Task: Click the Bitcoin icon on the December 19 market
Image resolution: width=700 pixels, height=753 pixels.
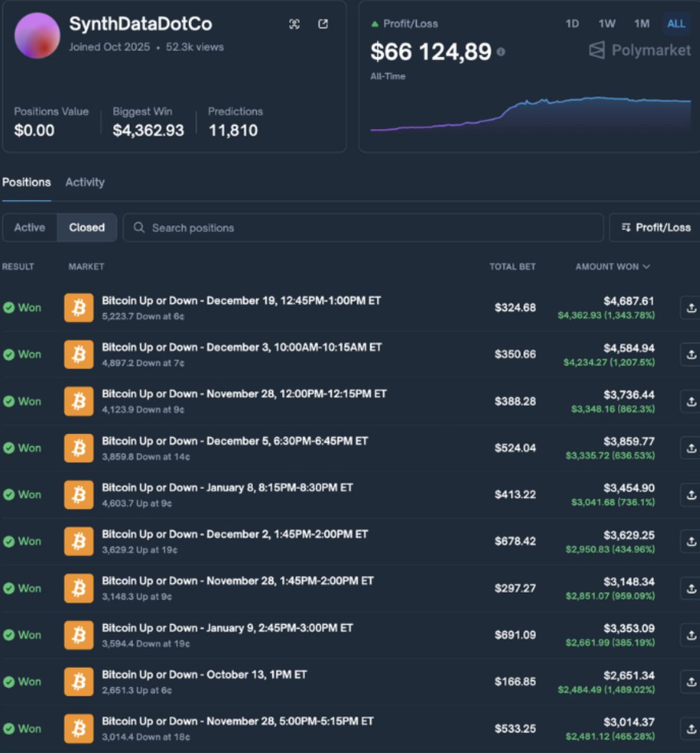Action: click(x=78, y=307)
